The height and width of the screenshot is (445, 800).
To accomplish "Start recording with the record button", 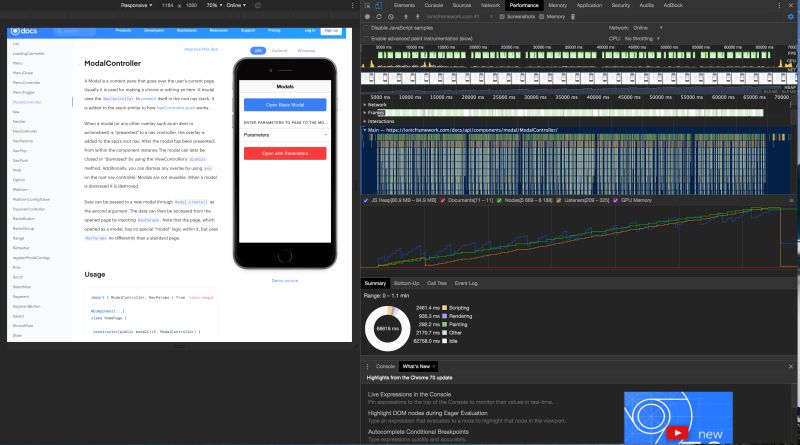I will [367, 16].
